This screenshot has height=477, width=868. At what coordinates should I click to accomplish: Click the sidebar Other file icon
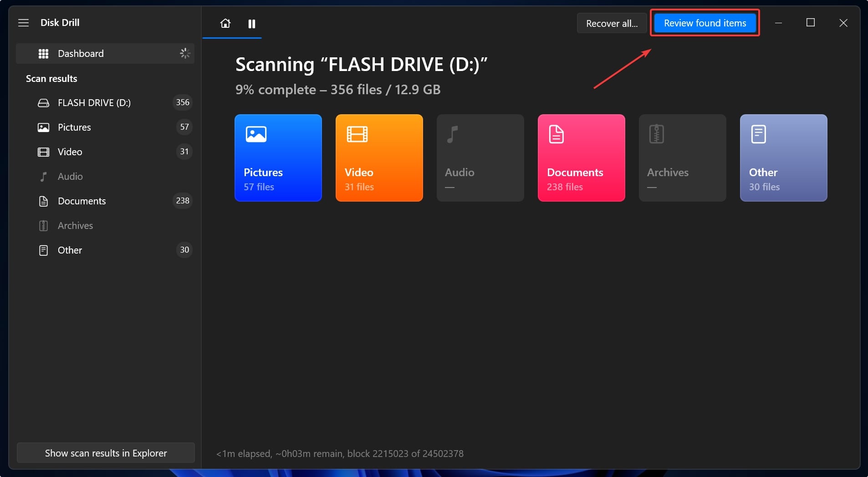[x=43, y=250]
